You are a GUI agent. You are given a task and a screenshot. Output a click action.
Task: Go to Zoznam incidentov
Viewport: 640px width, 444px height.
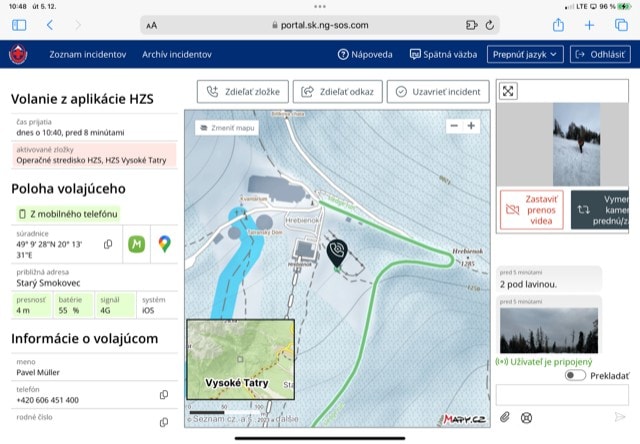(88, 54)
